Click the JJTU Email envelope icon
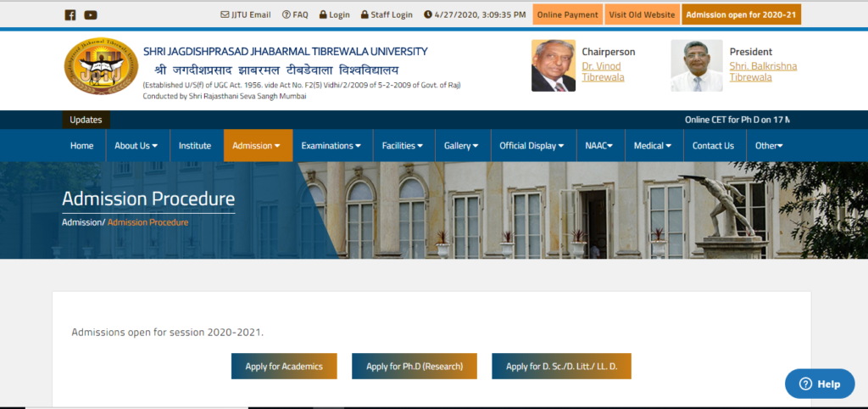The height and width of the screenshot is (409, 868). tap(225, 14)
